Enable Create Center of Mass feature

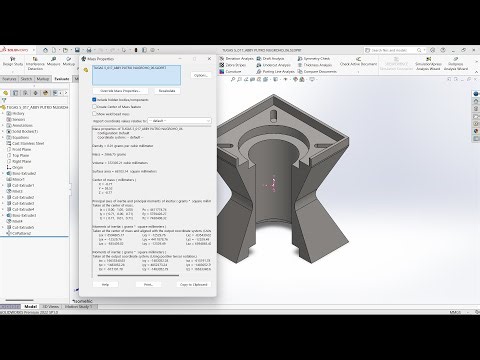94,107
